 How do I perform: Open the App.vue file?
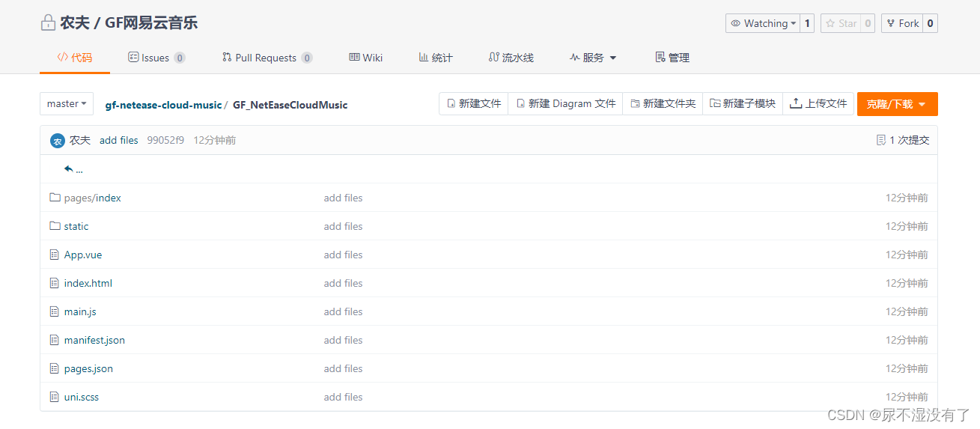(x=83, y=255)
